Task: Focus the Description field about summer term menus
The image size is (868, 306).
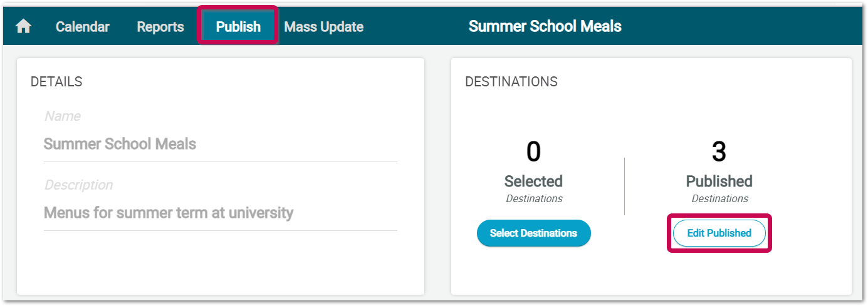Action: (220, 213)
